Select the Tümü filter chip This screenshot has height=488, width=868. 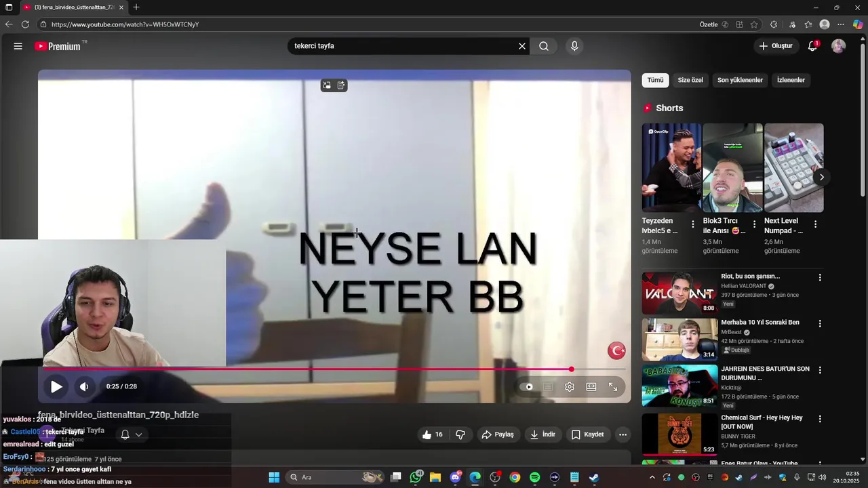pyautogui.click(x=655, y=80)
